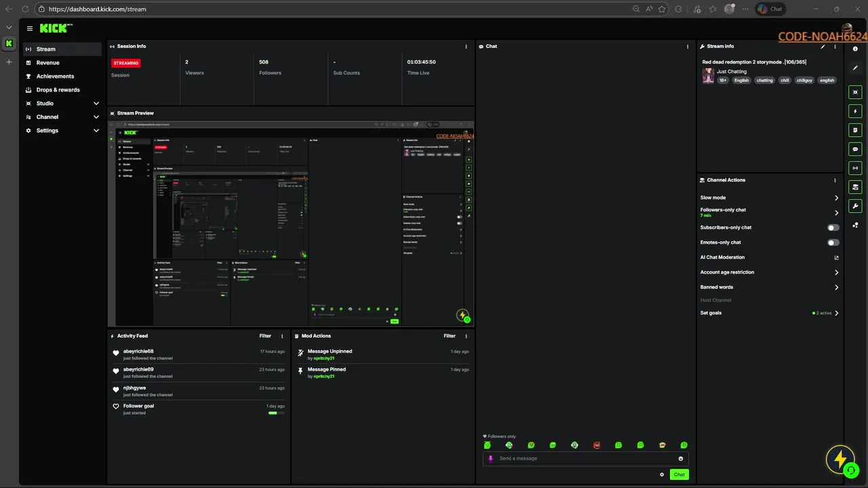
Task: Open Chat panel three-dot options
Action: pos(688,47)
